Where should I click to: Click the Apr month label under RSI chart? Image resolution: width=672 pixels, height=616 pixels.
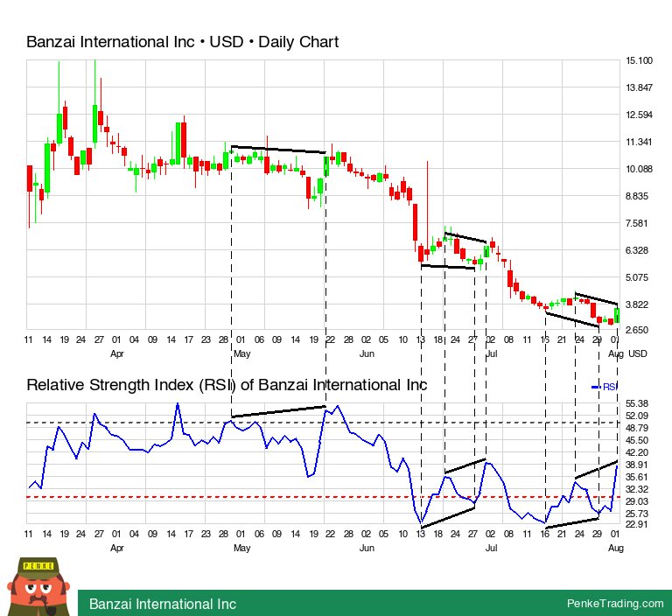pos(117,549)
